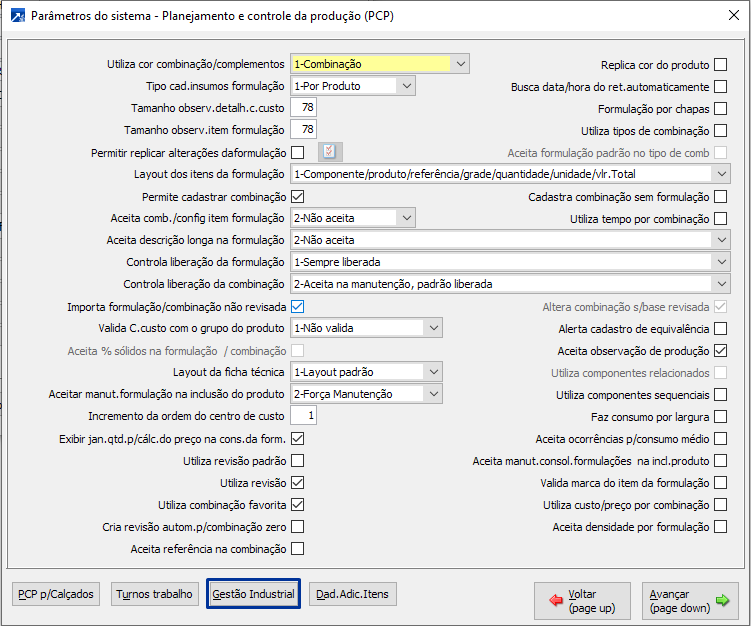This screenshot has width=751, height=626.
Task: Open Aceita descrição longa na formulação dropdown
Action: click(510, 240)
